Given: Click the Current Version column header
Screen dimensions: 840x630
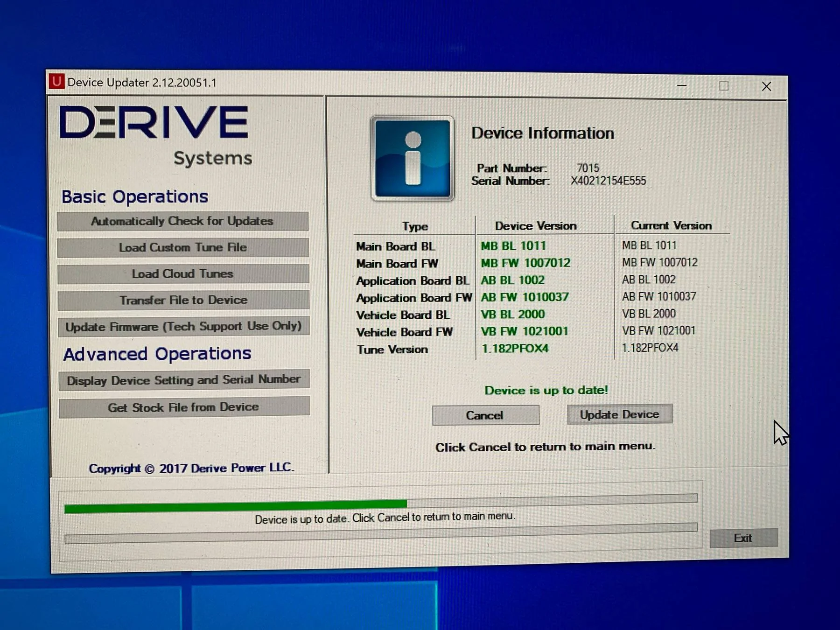Looking at the screenshot, I should pos(672,225).
